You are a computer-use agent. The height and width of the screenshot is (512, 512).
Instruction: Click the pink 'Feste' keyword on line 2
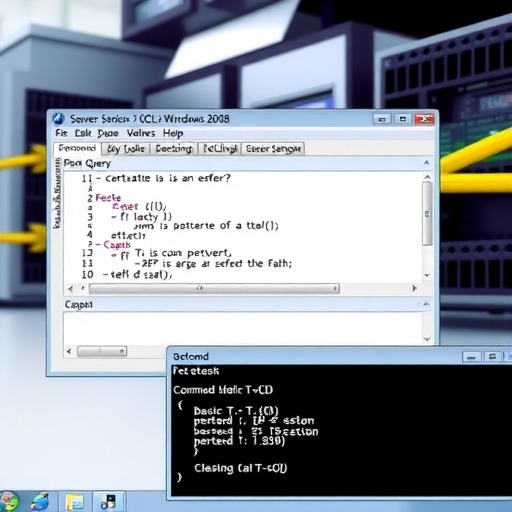[108, 198]
